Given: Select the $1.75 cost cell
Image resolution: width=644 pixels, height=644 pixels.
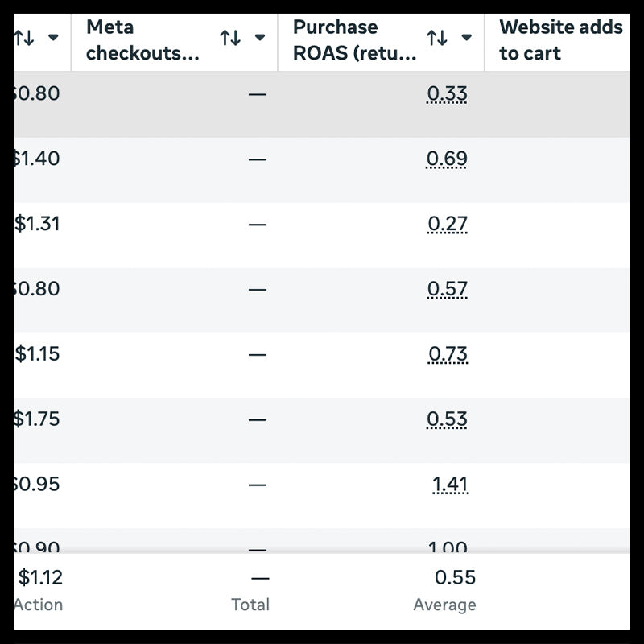Looking at the screenshot, I should click(36, 420).
